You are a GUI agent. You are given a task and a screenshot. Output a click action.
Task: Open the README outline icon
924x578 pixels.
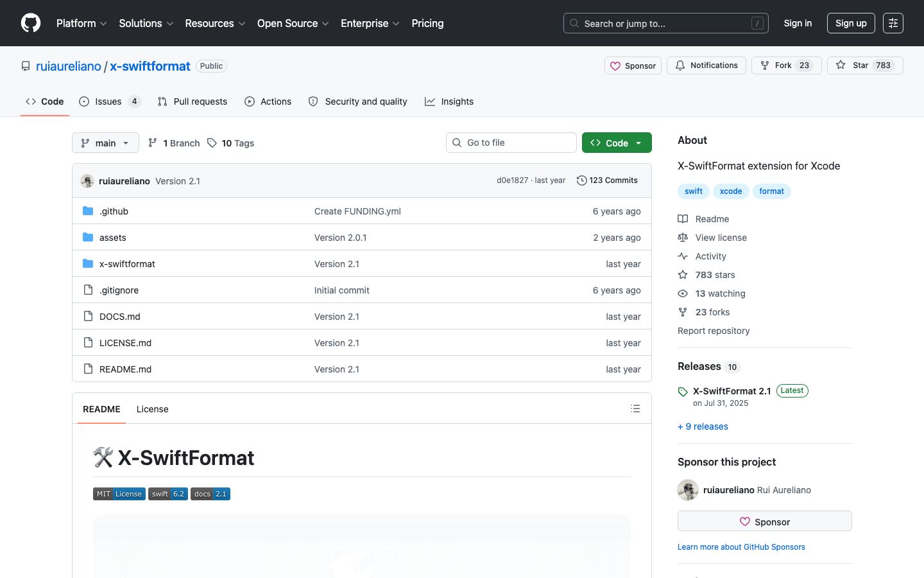tap(635, 408)
